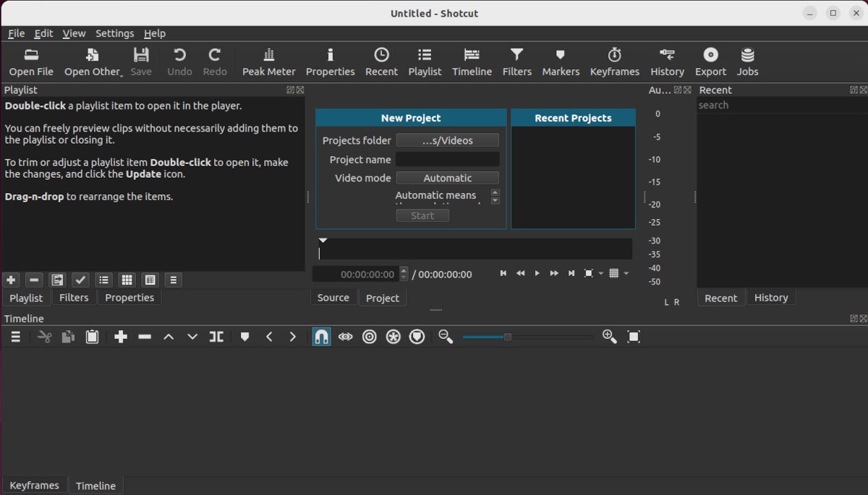Open the Markers panel
The width and height of the screenshot is (868, 495).
click(x=561, y=61)
